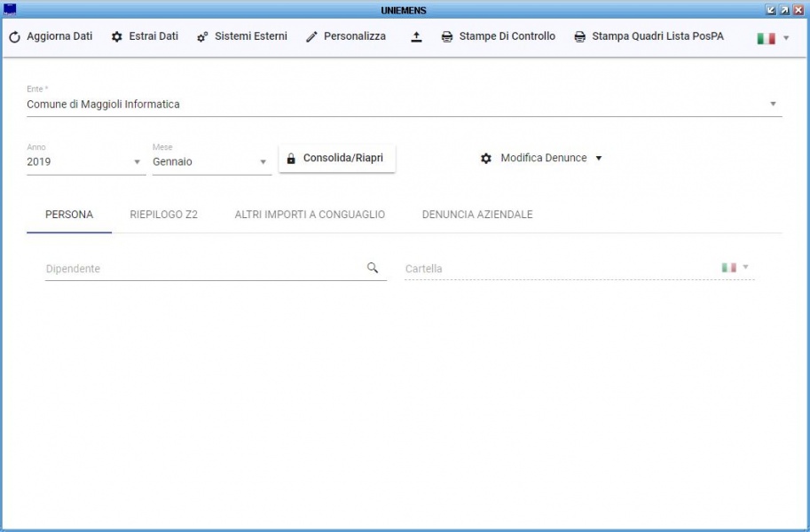
Task: Expand the Modifica Denunce menu
Action: (598, 158)
